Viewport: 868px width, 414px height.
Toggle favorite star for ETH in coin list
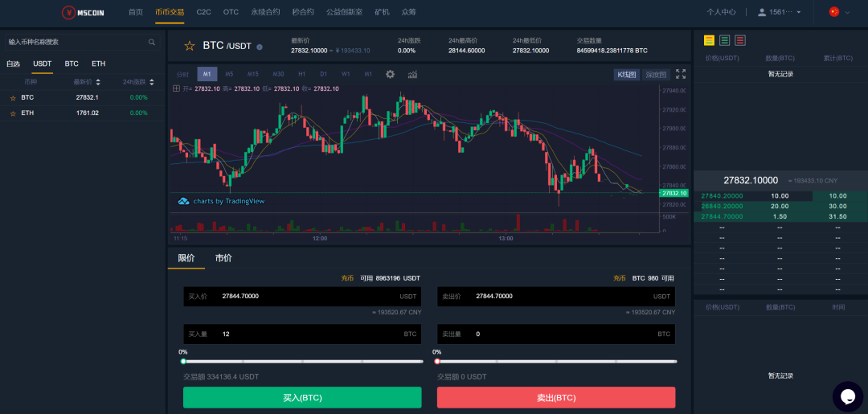click(x=13, y=113)
